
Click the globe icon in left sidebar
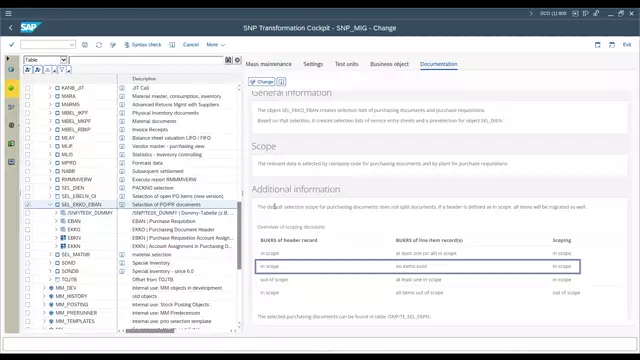tap(11, 70)
